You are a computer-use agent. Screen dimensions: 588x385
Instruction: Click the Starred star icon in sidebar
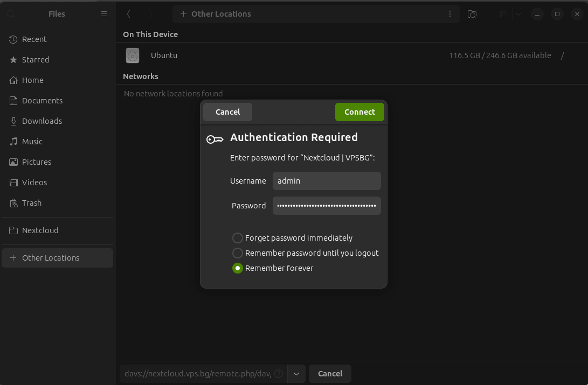click(x=13, y=60)
